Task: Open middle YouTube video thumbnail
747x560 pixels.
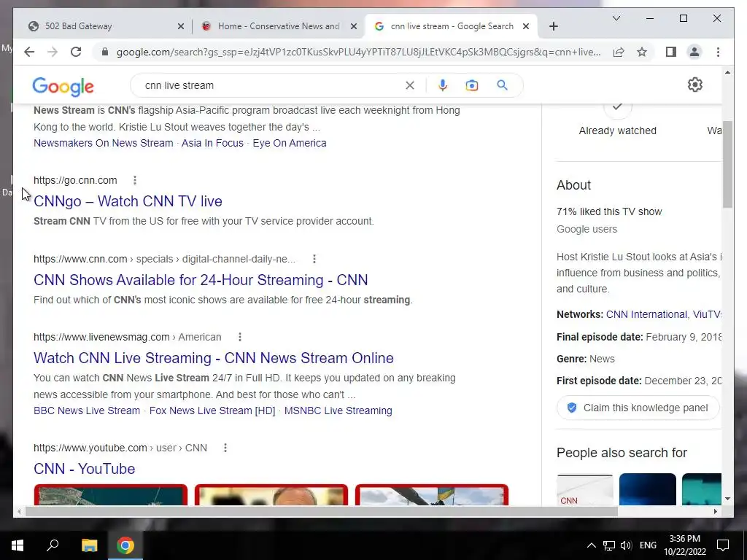Action: coord(271,495)
